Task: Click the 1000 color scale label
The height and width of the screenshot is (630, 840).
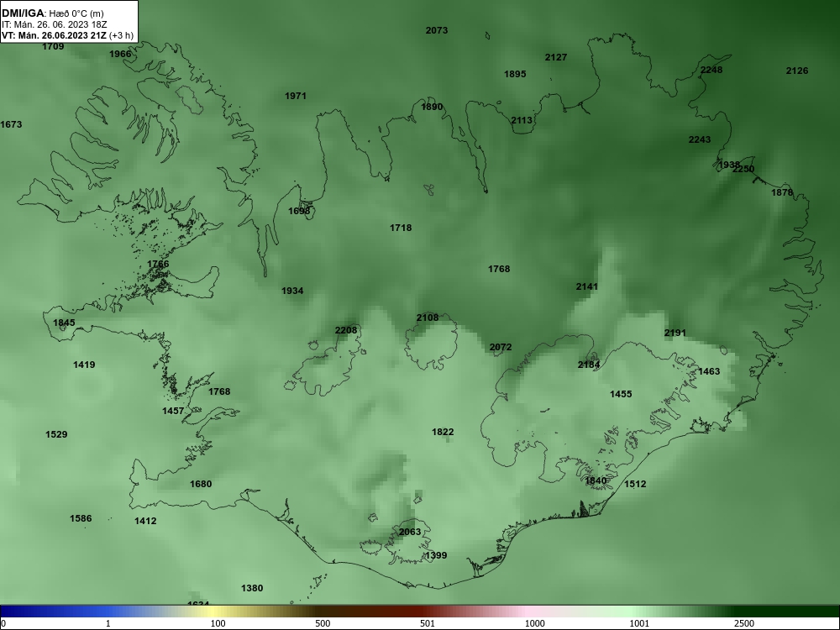Action: click(534, 623)
